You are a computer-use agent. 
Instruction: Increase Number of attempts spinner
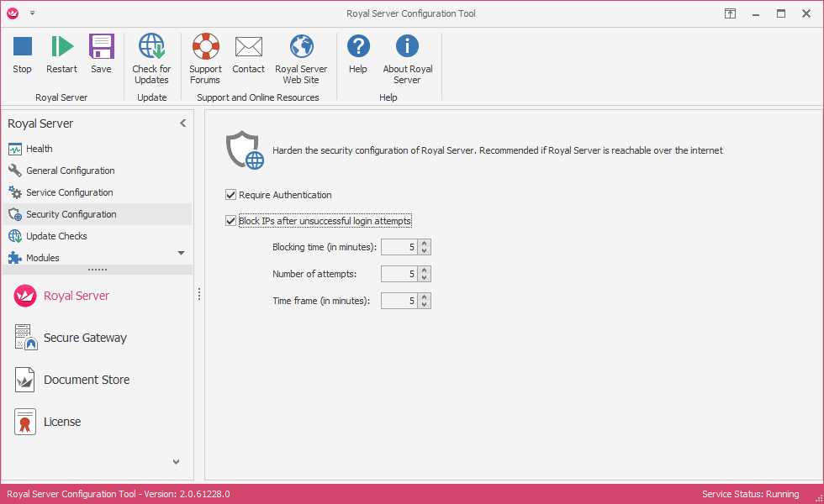(x=424, y=270)
